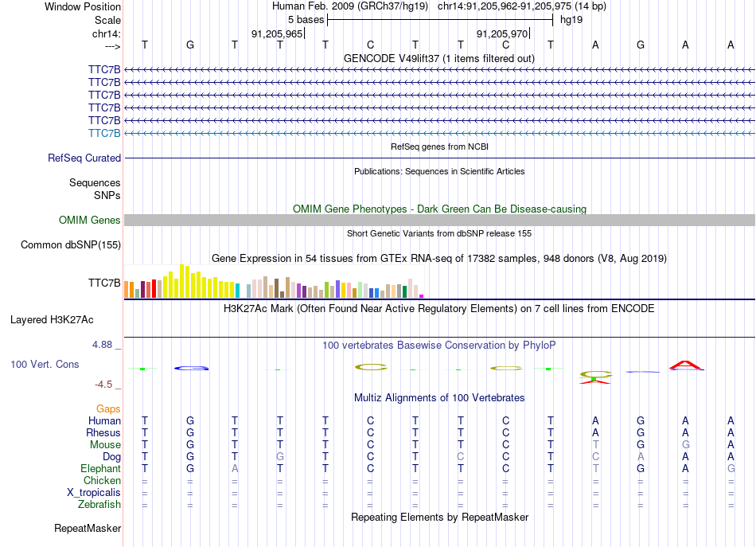
Task: Click the 91,205,965 coordinate marker
Action: coord(277,33)
